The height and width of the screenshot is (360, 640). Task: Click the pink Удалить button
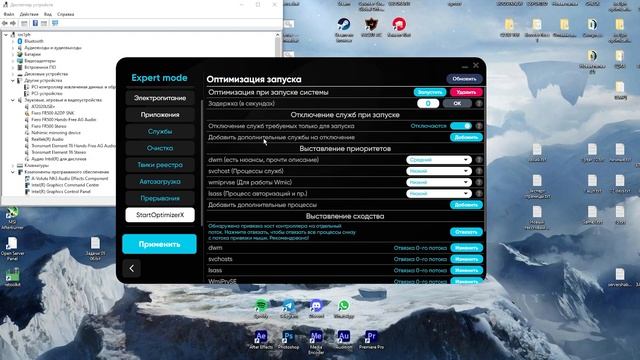(466, 92)
